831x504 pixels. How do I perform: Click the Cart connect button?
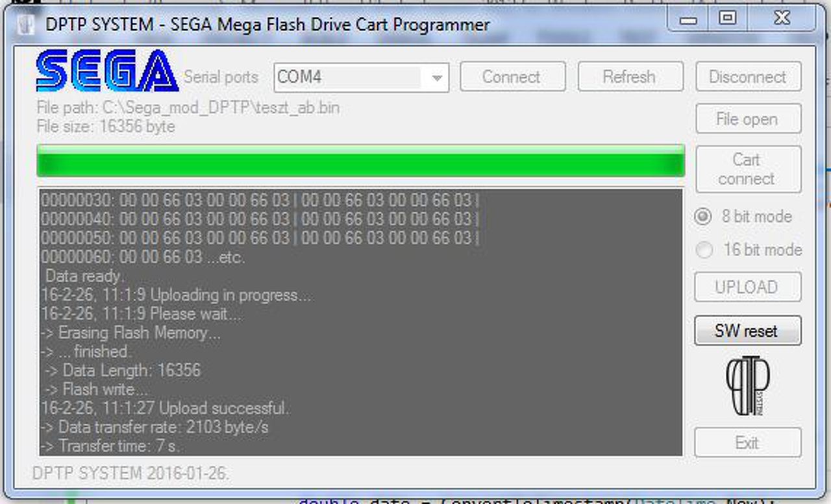click(x=748, y=169)
